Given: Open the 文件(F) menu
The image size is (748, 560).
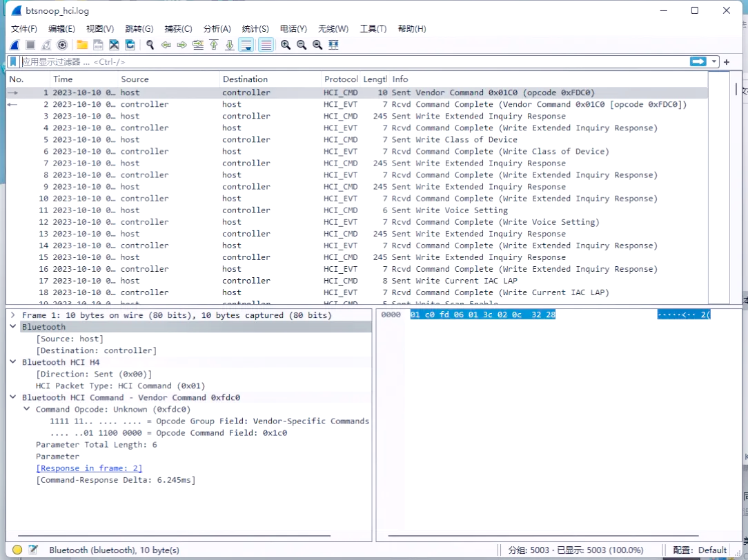Looking at the screenshot, I should (24, 28).
